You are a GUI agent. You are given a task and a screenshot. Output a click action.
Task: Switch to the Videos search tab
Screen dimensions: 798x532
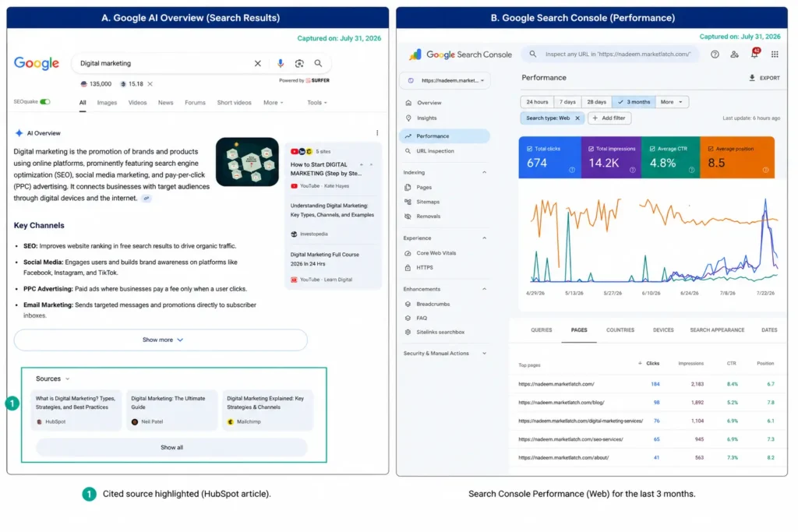tap(137, 103)
